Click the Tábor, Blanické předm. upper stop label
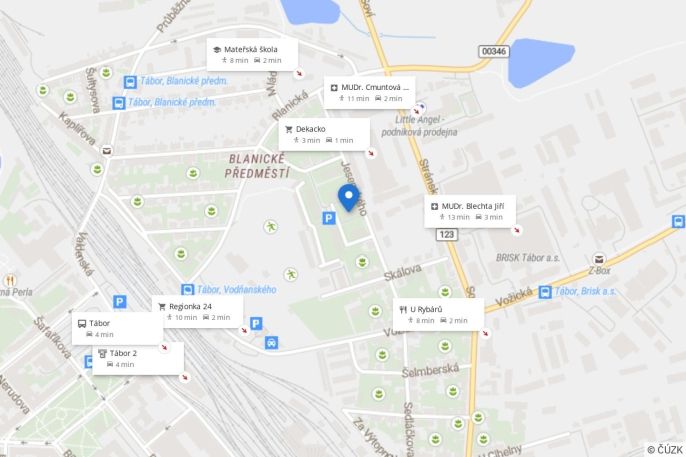Image resolution: width=686 pixels, height=457 pixels. pos(184,81)
